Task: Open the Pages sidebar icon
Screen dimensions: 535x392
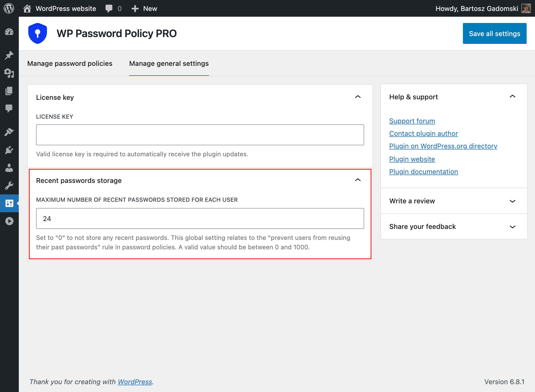Action: [9, 91]
